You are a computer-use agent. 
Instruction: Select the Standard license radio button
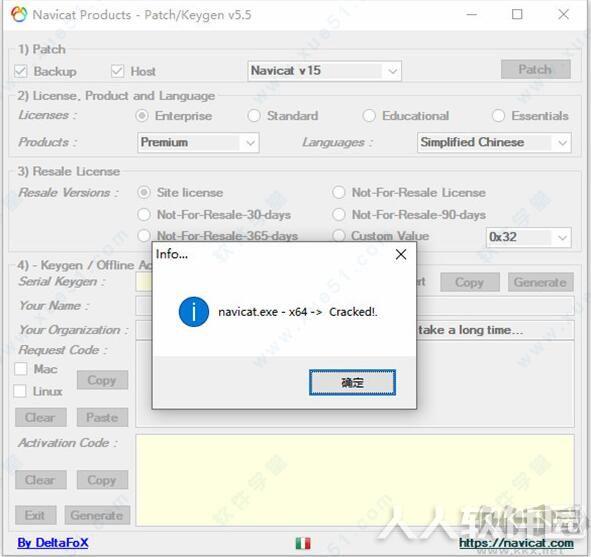[x=254, y=116]
